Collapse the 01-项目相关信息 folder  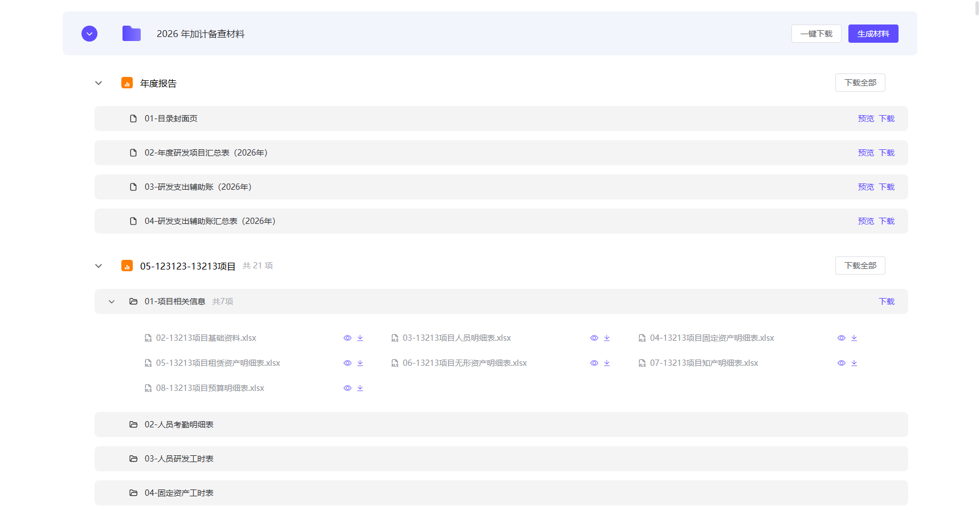112,301
